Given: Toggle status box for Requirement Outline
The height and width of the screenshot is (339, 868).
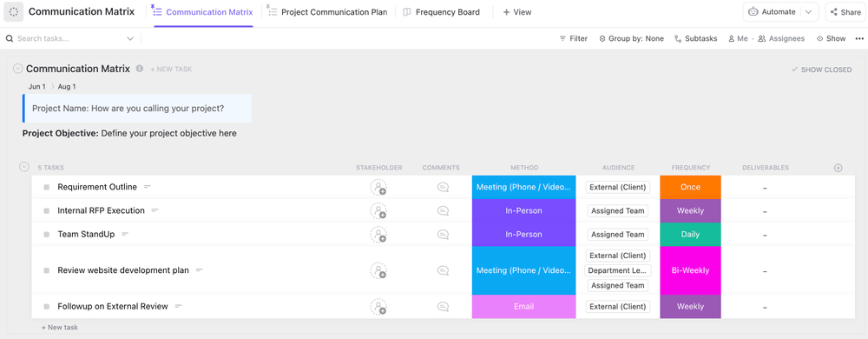Looking at the screenshot, I should click(x=47, y=187).
